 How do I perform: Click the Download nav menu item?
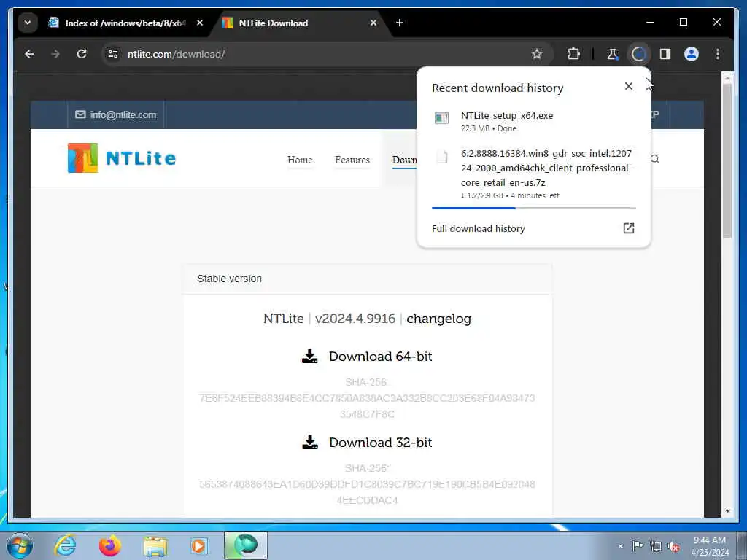click(404, 160)
